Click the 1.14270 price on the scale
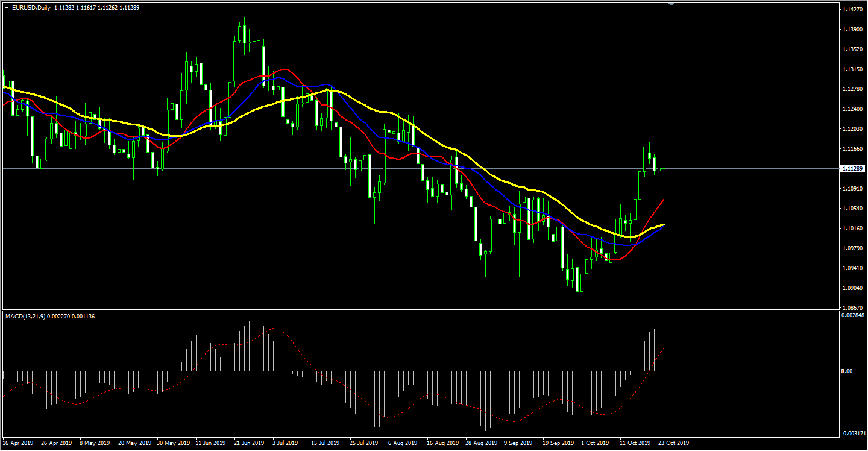The width and height of the screenshot is (868, 451). pyautogui.click(x=851, y=10)
